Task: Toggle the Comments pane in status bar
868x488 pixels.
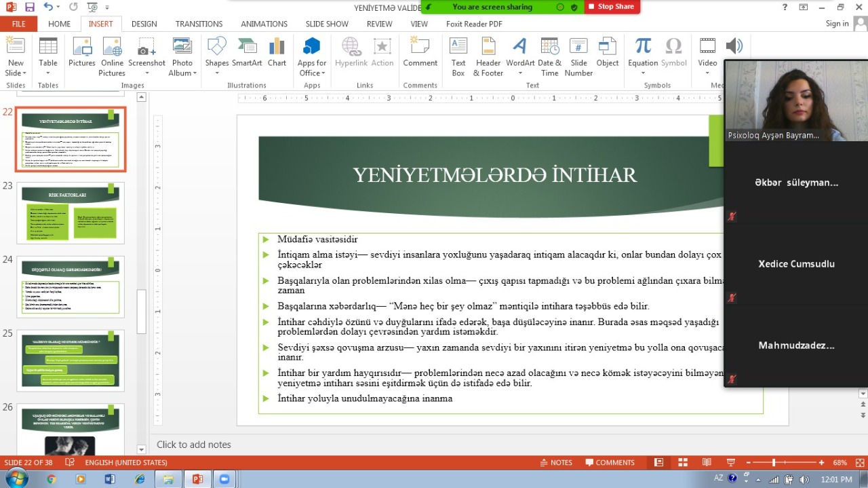Action: click(609, 463)
